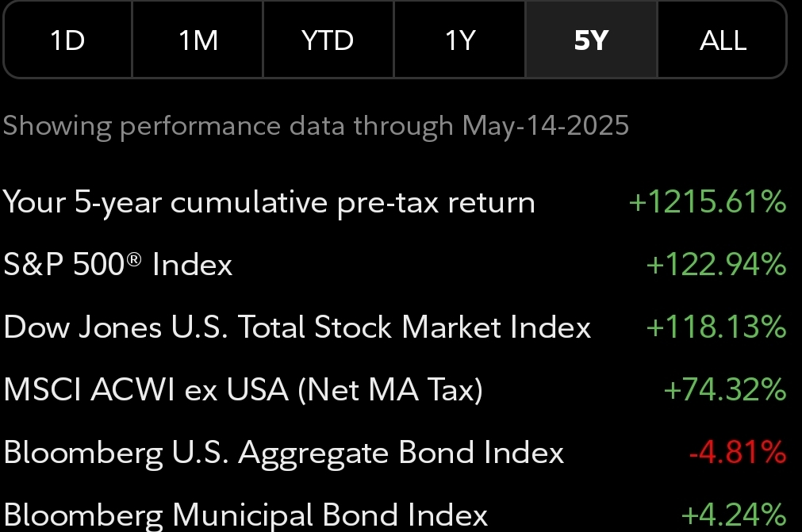Image resolution: width=802 pixels, height=532 pixels.
Task: Click the +122.94% S&P 500 value
Action: (716, 264)
